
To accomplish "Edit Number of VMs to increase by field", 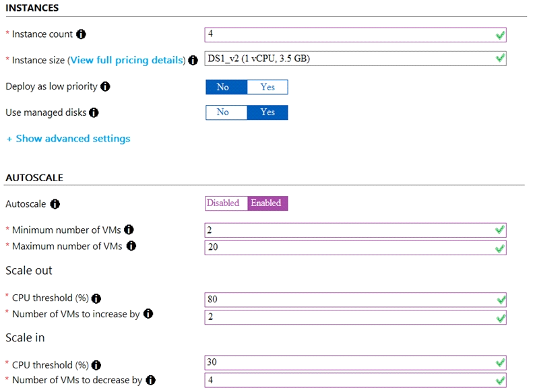I will (x=356, y=317).
